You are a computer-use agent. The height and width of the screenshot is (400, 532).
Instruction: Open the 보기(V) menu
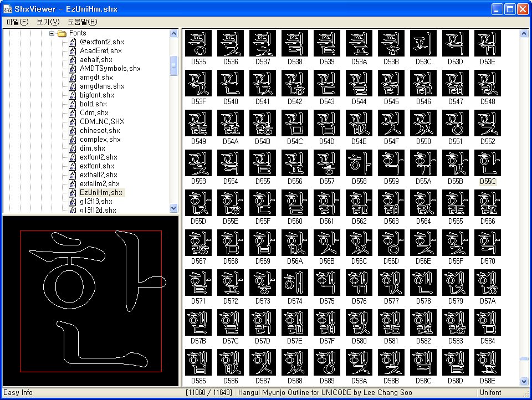point(48,22)
